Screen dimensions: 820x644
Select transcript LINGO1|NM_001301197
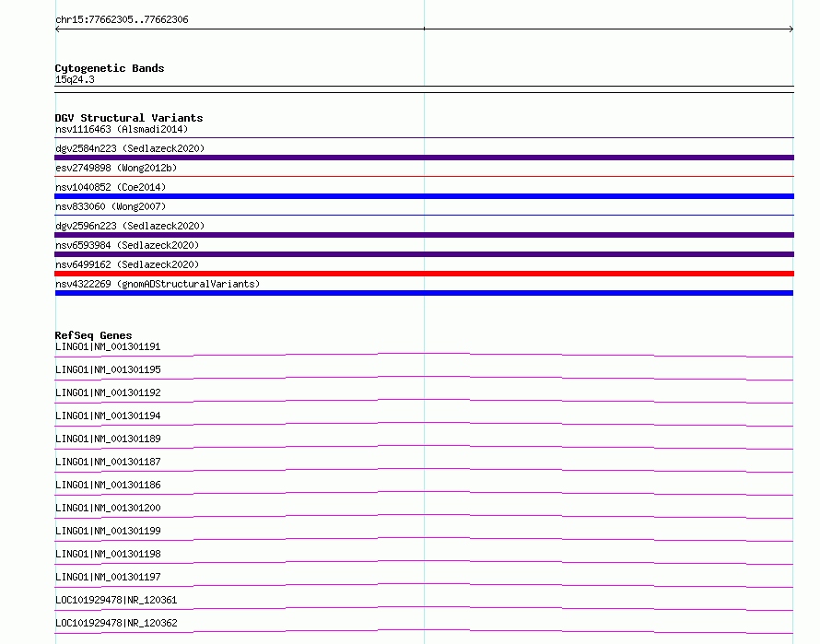point(108,577)
